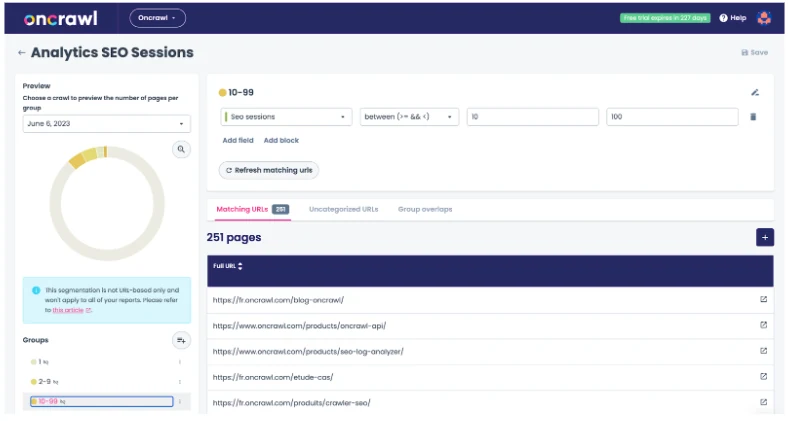Viewport: 788px width, 421px height.
Task: Open seo-log-analyzer URL external link icon
Action: pyautogui.click(x=763, y=351)
